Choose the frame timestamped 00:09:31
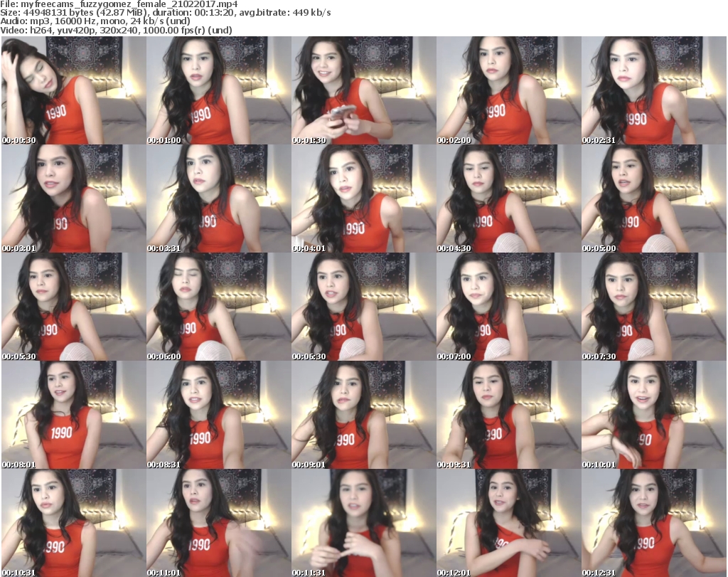The image size is (728, 577). pos(508,415)
